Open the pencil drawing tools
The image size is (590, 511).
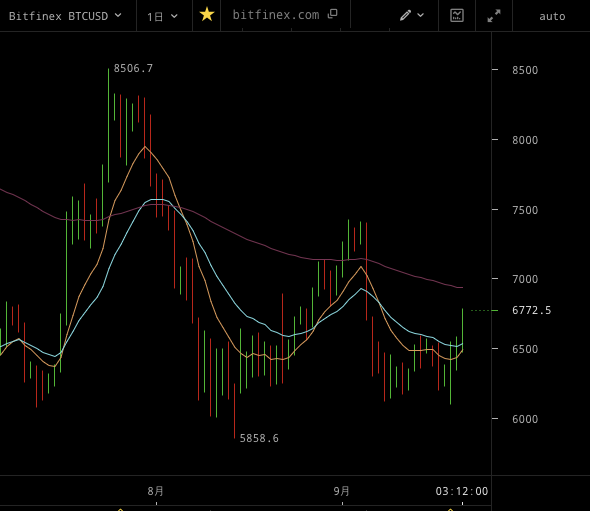[405, 15]
